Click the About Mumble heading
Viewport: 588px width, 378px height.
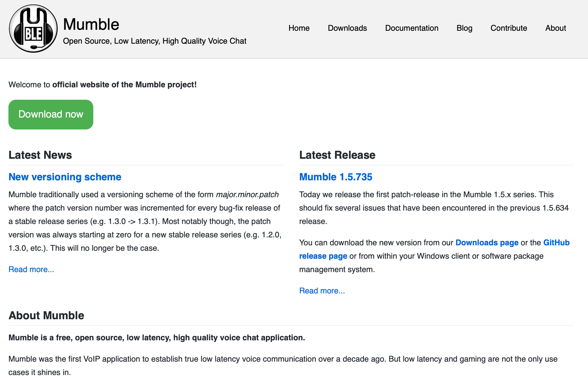coord(46,315)
